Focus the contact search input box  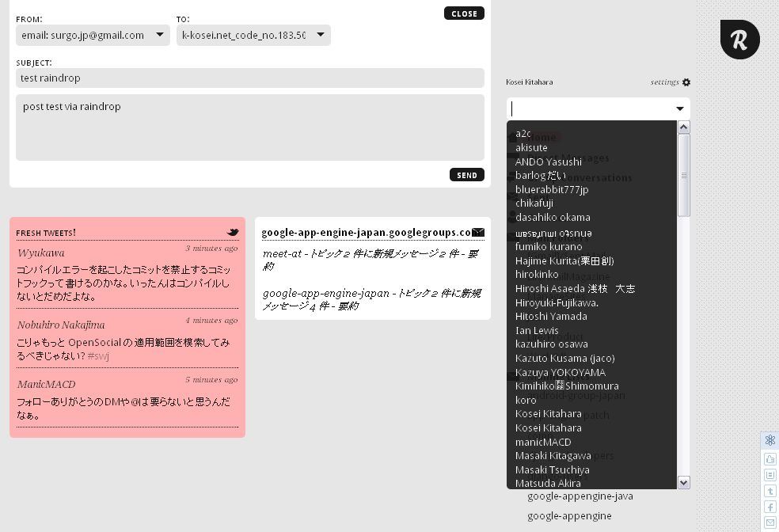pos(591,108)
